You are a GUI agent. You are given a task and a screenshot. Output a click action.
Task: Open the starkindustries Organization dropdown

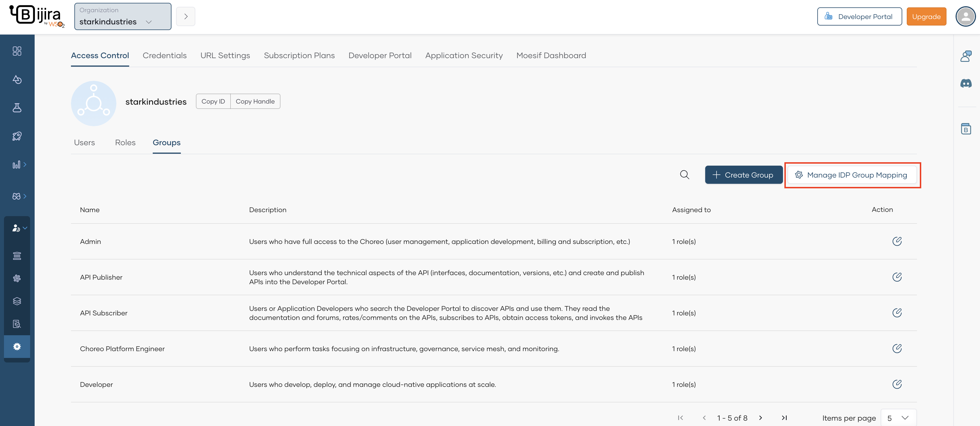(x=123, y=16)
